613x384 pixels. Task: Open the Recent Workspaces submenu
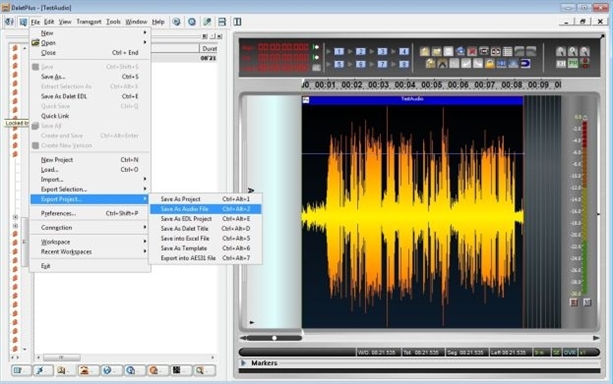tap(90, 252)
